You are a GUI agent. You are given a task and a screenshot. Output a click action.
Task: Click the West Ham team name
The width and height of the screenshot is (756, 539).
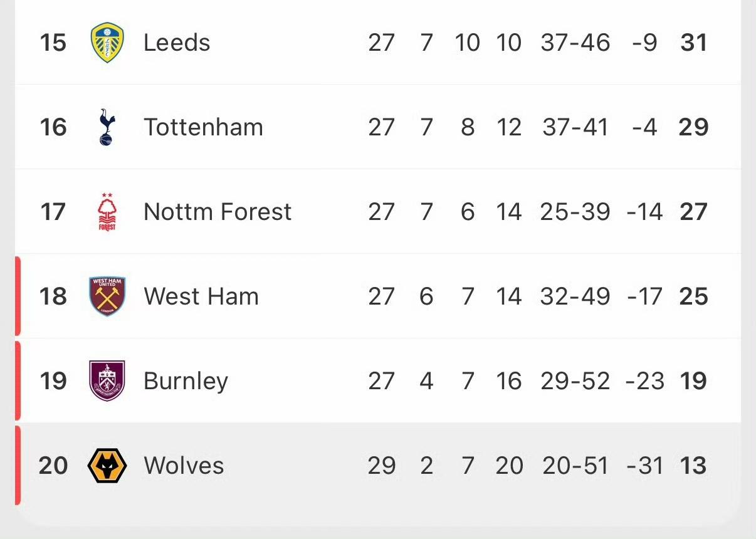pos(201,296)
